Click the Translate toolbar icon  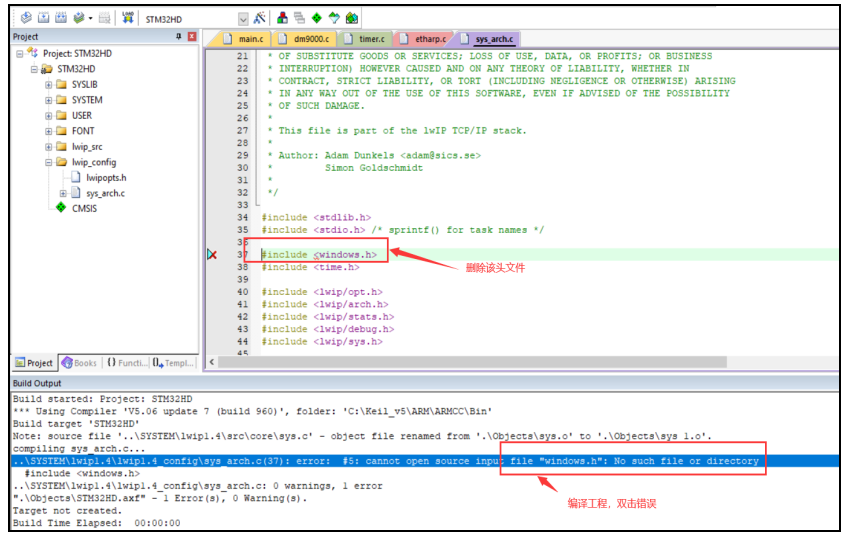coord(26,18)
